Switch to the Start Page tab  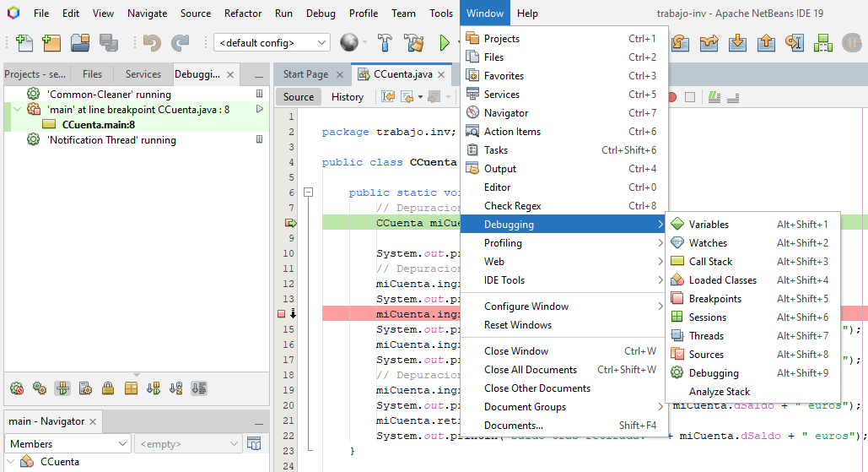tap(305, 74)
